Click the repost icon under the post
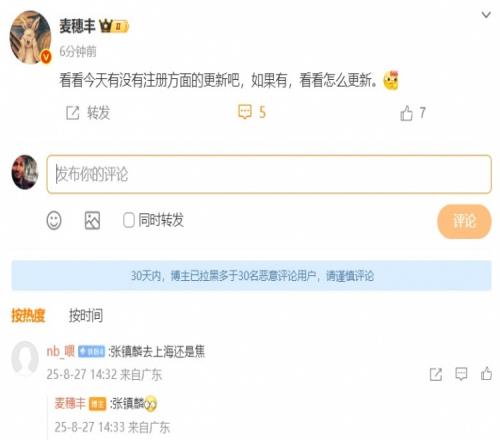500x440 pixels. point(72,113)
